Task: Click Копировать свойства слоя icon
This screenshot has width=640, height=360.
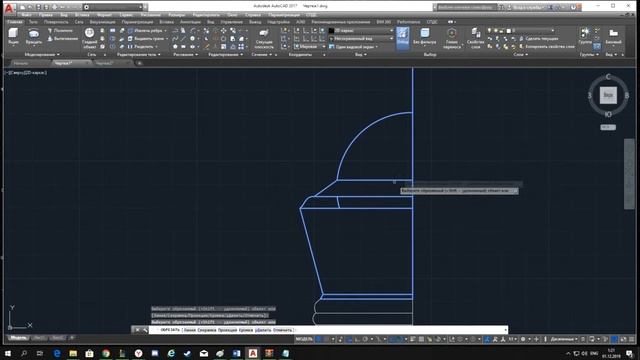Action: (x=521, y=47)
